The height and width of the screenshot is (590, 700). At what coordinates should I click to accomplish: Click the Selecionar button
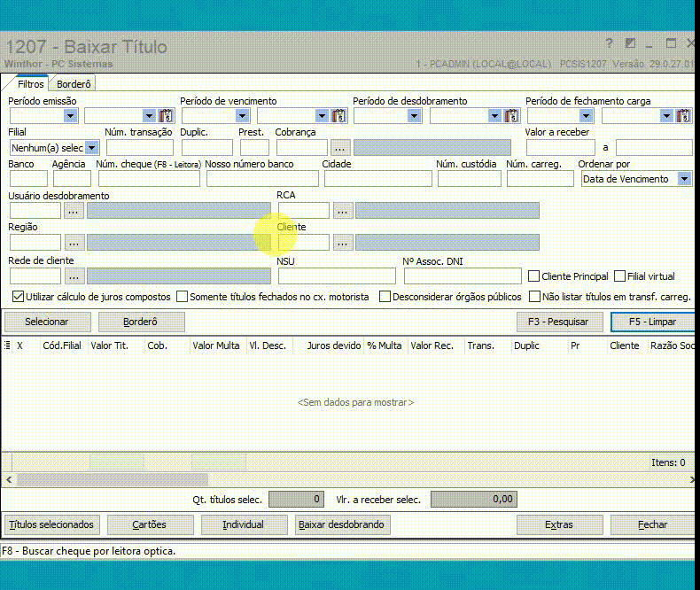coord(47,322)
